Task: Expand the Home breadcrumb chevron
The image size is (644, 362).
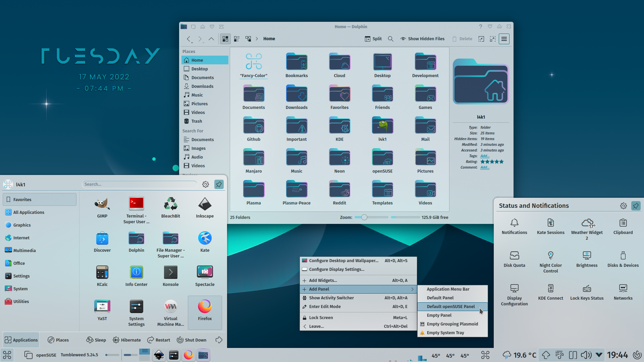Action: point(257,39)
